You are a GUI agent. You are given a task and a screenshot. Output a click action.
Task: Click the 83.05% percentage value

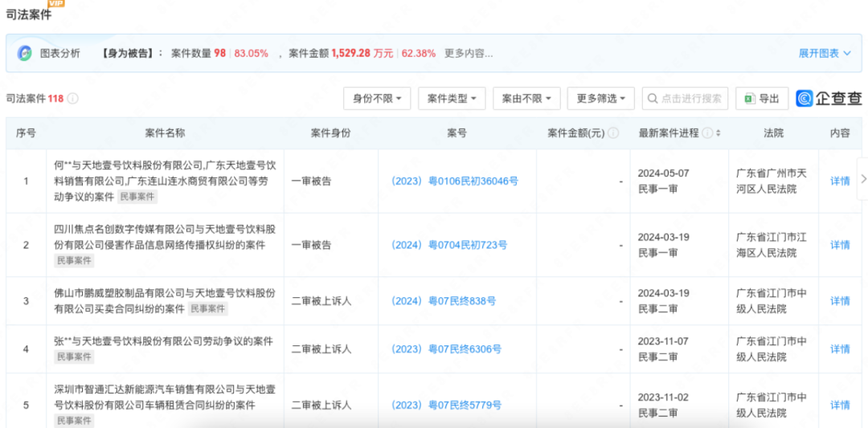(x=252, y=54)
